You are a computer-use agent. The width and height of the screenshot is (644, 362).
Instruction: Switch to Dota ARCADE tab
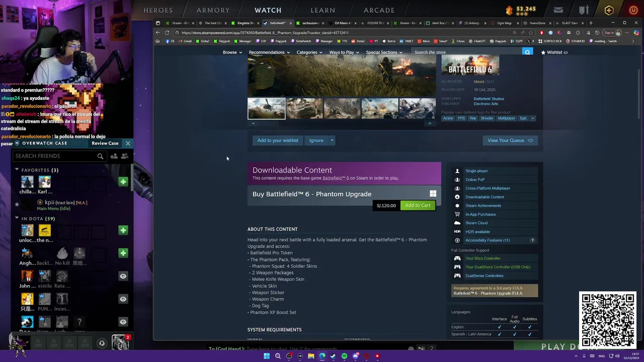(379, 10)
